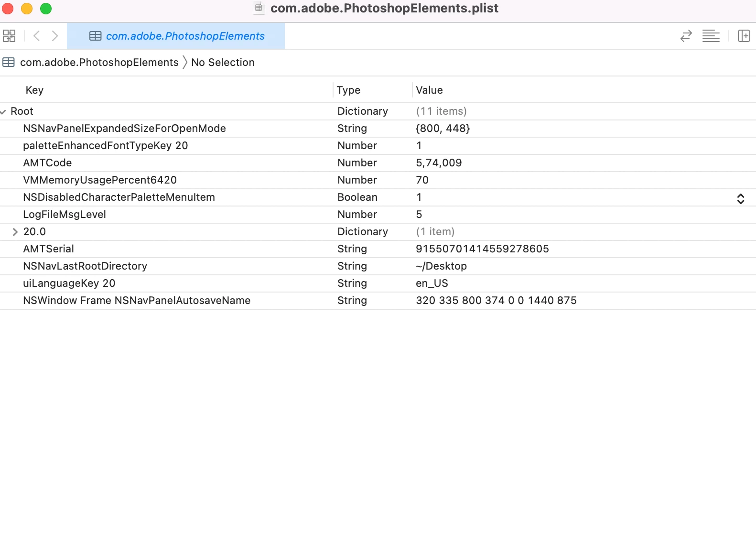The width and height of the screenshot is (756, 543).
Task: Click the Value column header
Action: click(x=429, y=90)
